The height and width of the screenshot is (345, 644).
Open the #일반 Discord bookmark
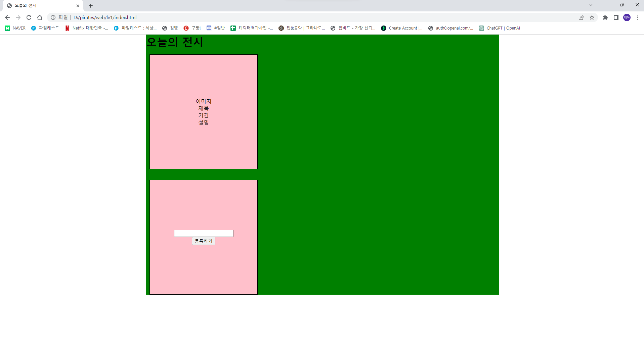pos(216,28)
